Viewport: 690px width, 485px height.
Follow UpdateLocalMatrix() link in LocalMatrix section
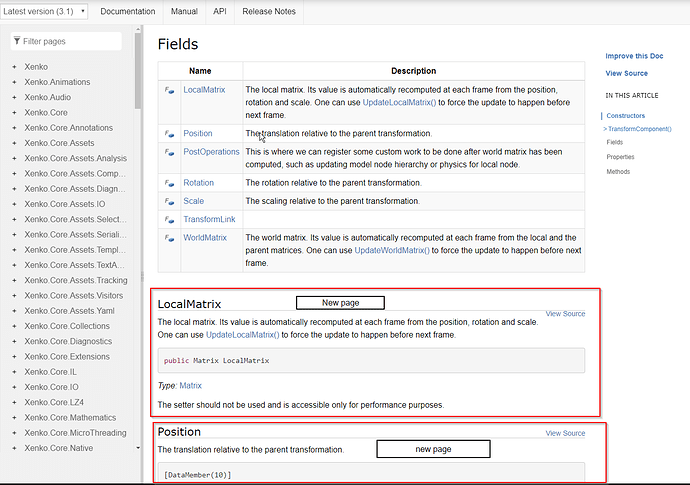(x=242, y=335)
